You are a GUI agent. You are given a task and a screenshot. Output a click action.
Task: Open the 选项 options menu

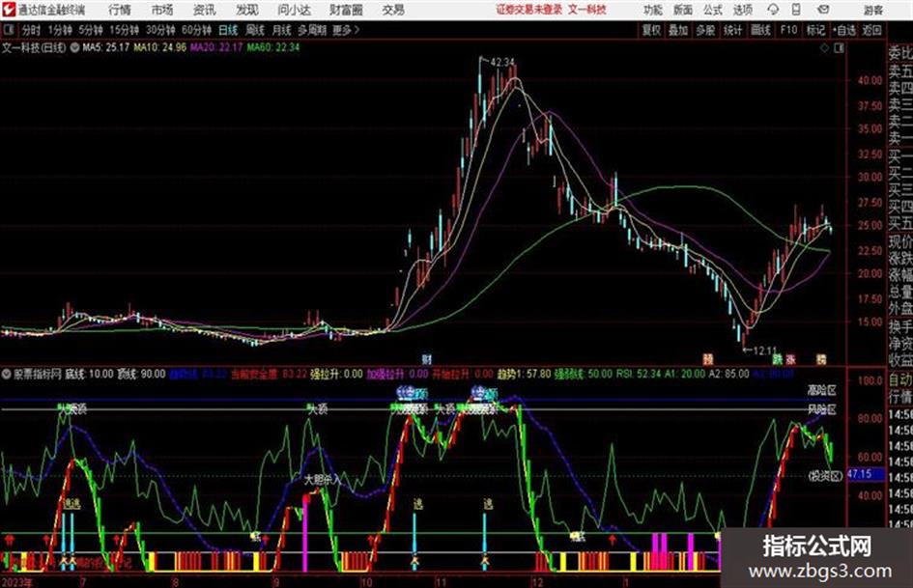point(743,10)
